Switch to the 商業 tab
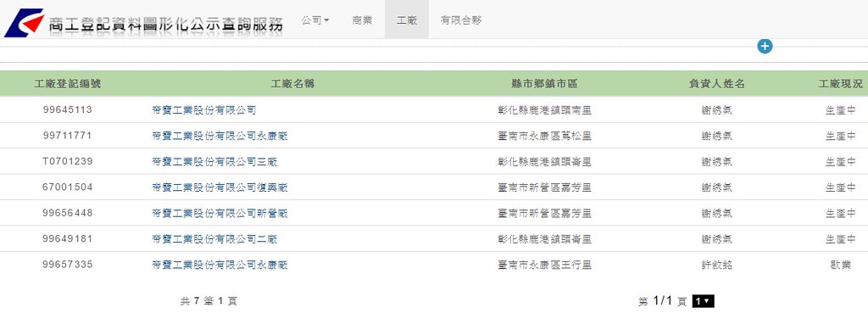Screen dimensions: 868x313 point(362,20)
